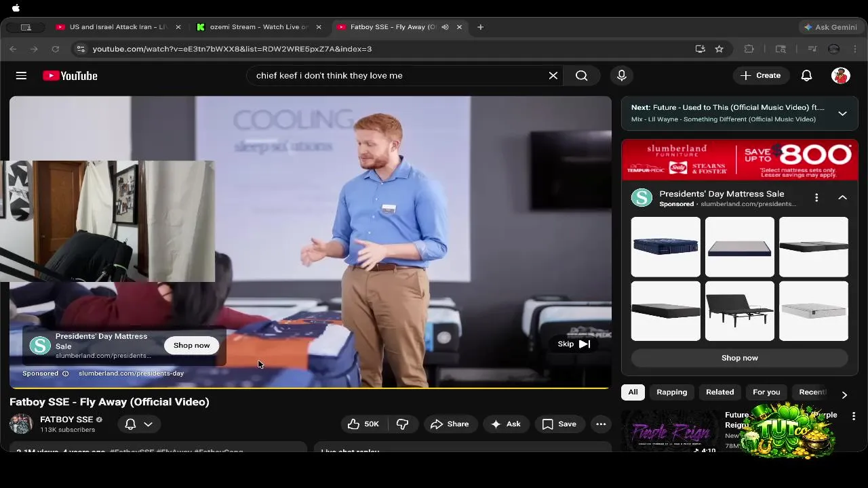The height and width of the screenshot is (488, 868).
Task: Switch to the US and Israel Attack Iran tab
Action: tap(119, 27)
